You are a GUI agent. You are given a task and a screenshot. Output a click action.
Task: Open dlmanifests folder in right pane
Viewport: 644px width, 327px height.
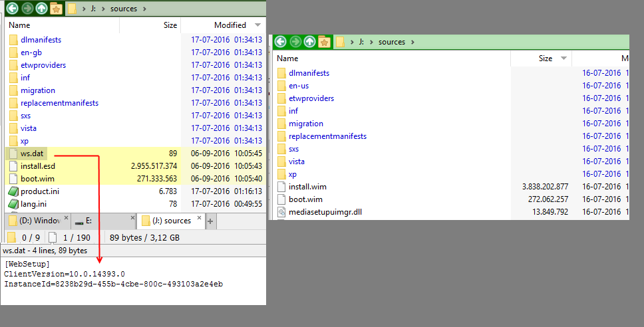(309, 73)
